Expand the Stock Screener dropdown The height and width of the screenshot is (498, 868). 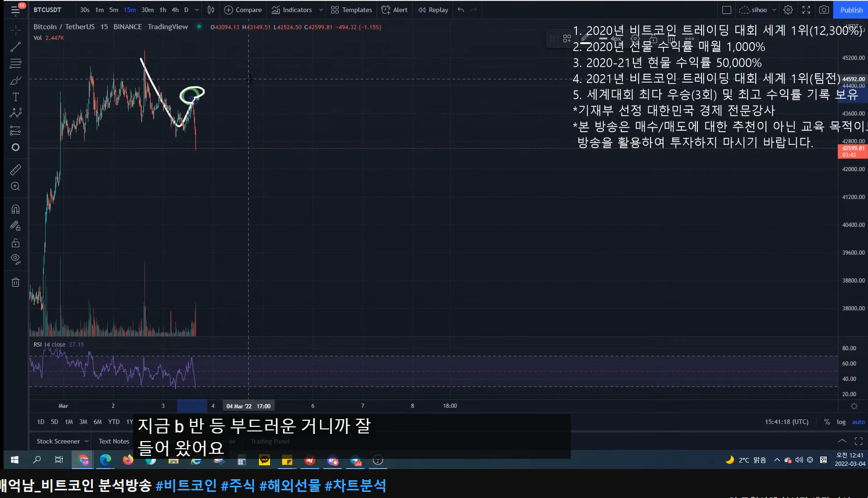(86, 441)
